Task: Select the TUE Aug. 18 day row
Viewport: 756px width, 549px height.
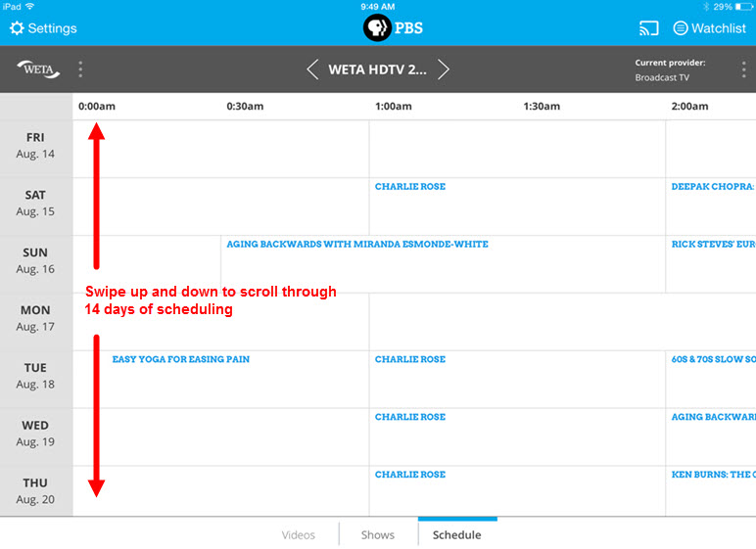Action: click(36, 379)
